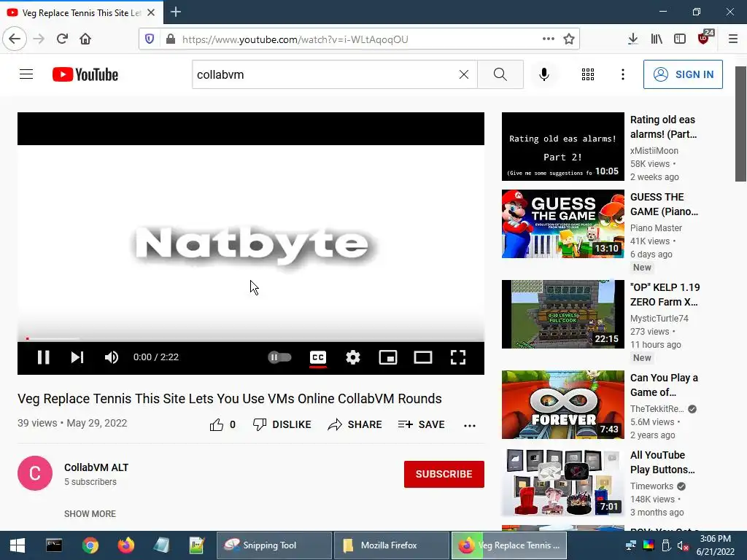747x560 pixels.
Task: Pause the video with the pause button
Action: coord(43,357)
